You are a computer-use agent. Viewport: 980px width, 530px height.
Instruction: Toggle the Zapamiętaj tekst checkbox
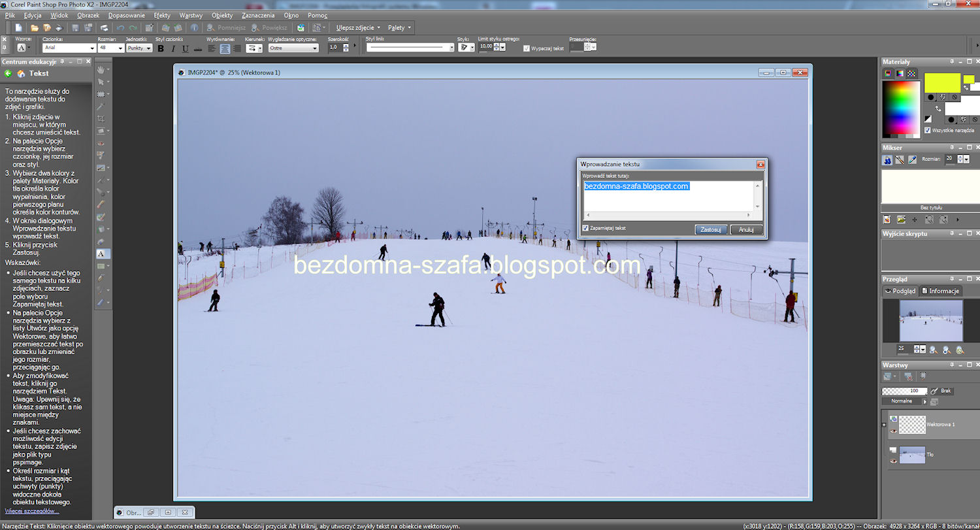pyautogui.click(x=585, y=228)
